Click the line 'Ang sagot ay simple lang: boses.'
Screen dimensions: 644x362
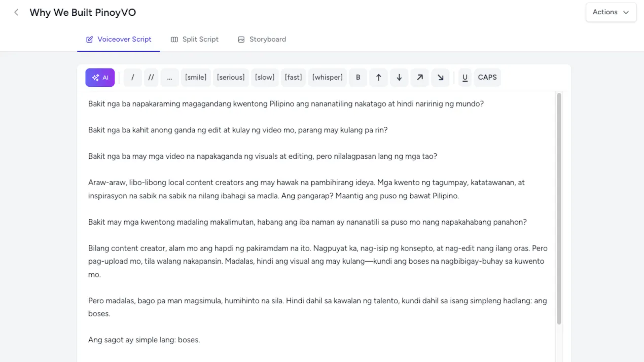pyautogui.click(x=144, y=340)
